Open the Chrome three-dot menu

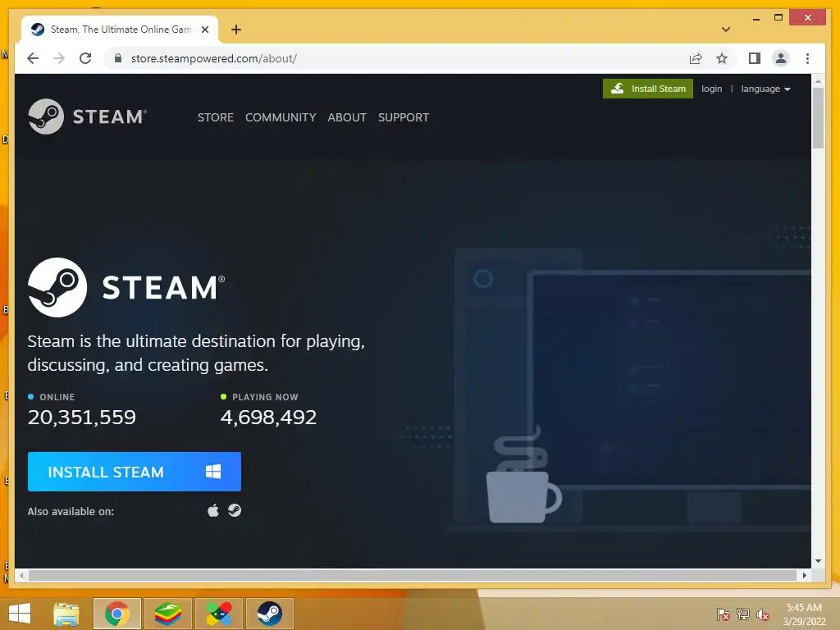(807, 58)
